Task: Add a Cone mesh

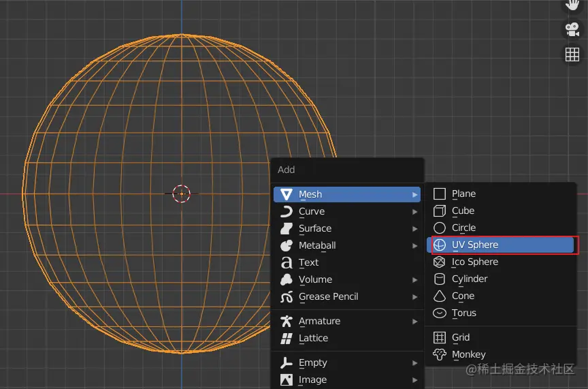Action: click(500, 296)
